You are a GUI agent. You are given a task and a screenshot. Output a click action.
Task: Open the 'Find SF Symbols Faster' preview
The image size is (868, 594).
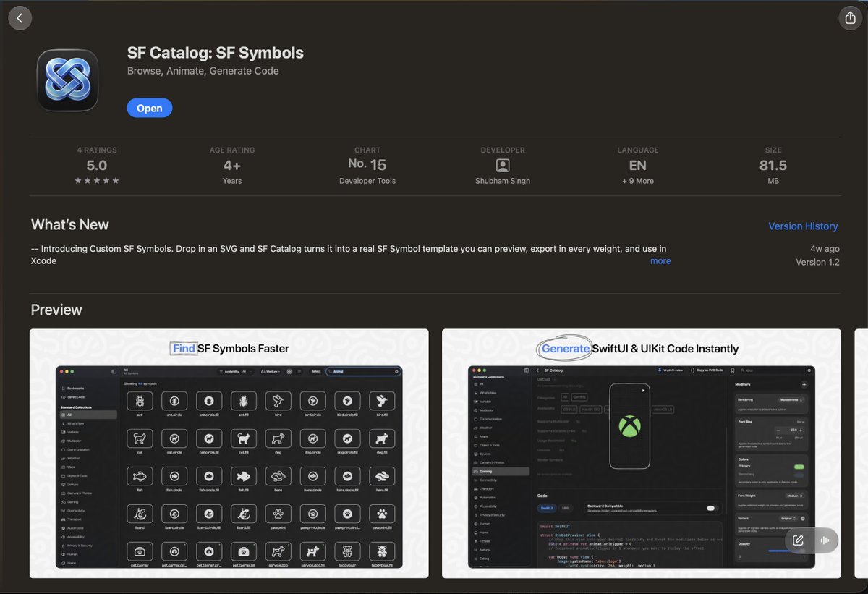(229, 454)
